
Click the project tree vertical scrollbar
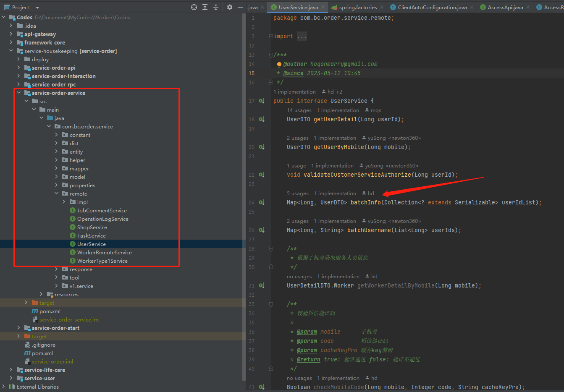coord(244,197)
